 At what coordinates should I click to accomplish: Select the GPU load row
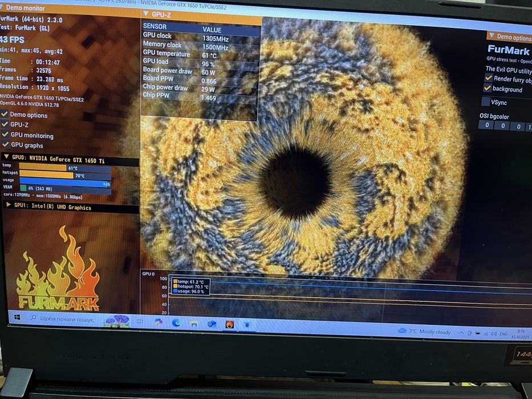(201, 63)
